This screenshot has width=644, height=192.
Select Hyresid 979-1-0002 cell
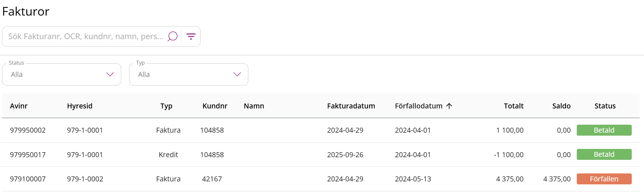click(85, 179)
